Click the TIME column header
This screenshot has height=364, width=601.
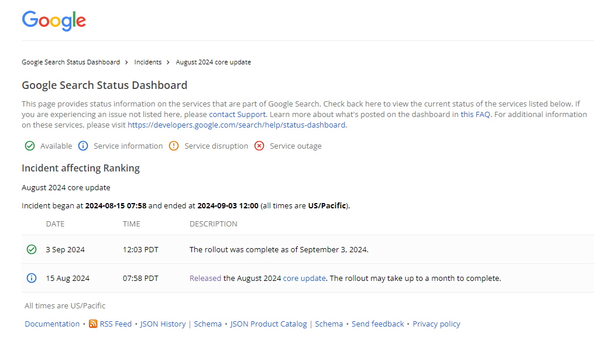pyautogui.click(x=132, y=224)
